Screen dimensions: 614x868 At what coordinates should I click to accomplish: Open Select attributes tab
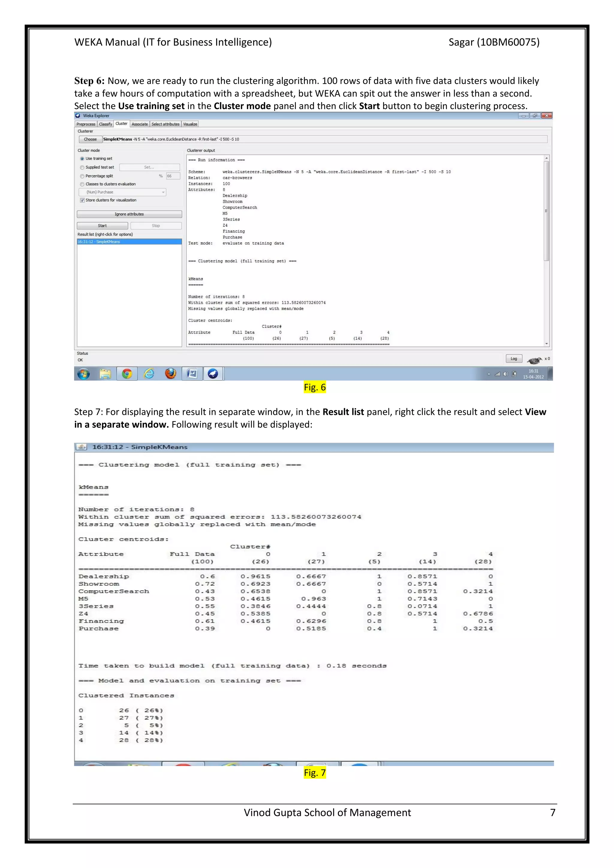pyautogui.click(x=165, y=124)
